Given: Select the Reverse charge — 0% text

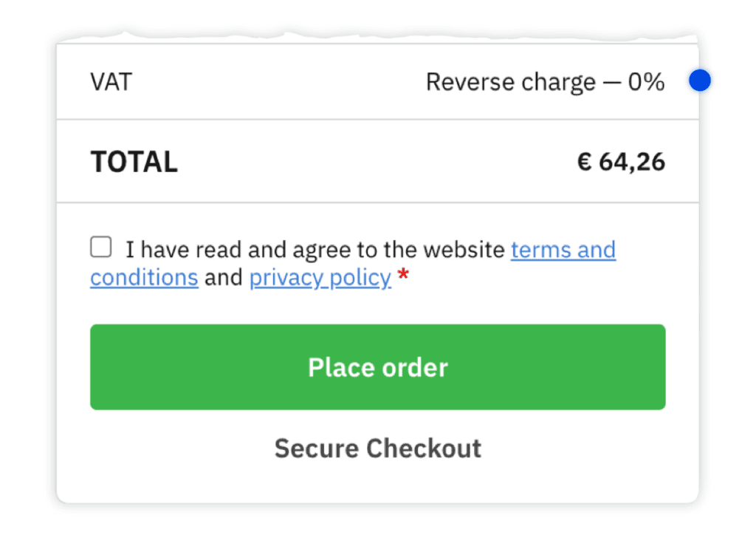Looking at the screenshot, I should coord(546,82).
